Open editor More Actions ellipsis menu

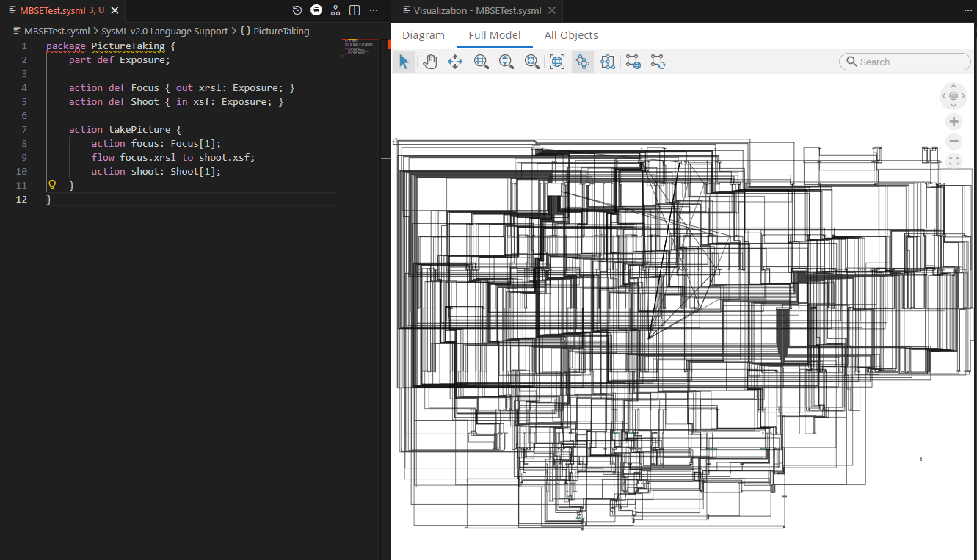[x=374, y=10]
